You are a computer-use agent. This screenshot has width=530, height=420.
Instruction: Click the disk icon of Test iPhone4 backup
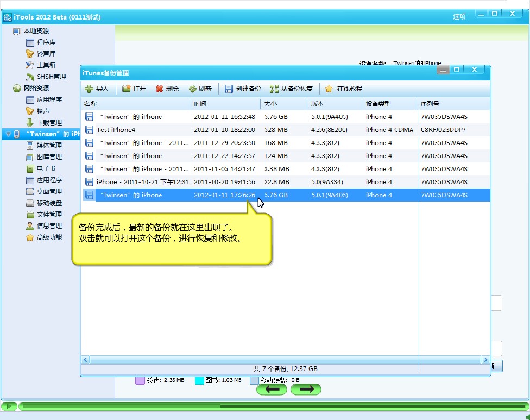[89, 130]
